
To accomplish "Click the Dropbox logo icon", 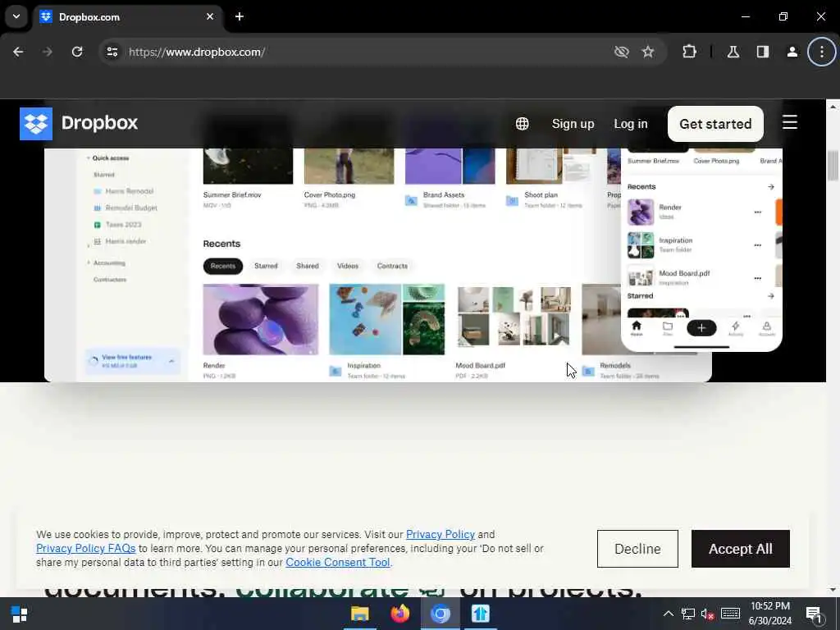I will point(36,124).
